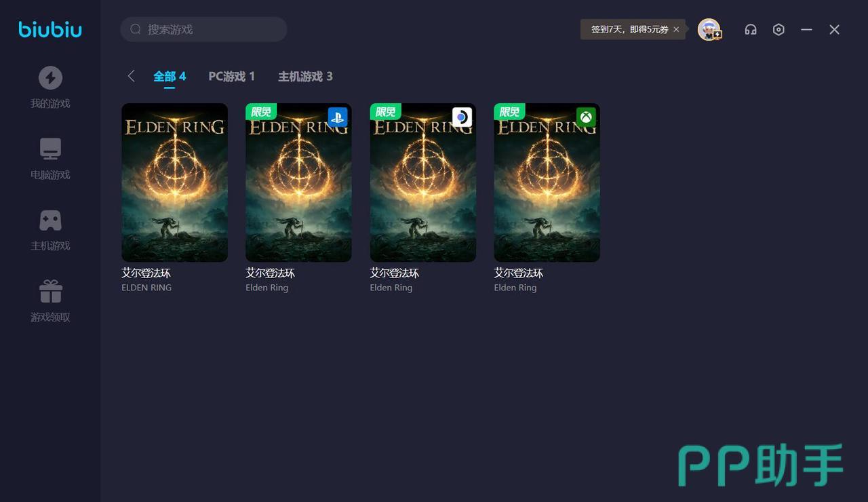This screenshot has width=868, height=502.
Task: Focus the 搜索游戏 search field
Action: 204,29
